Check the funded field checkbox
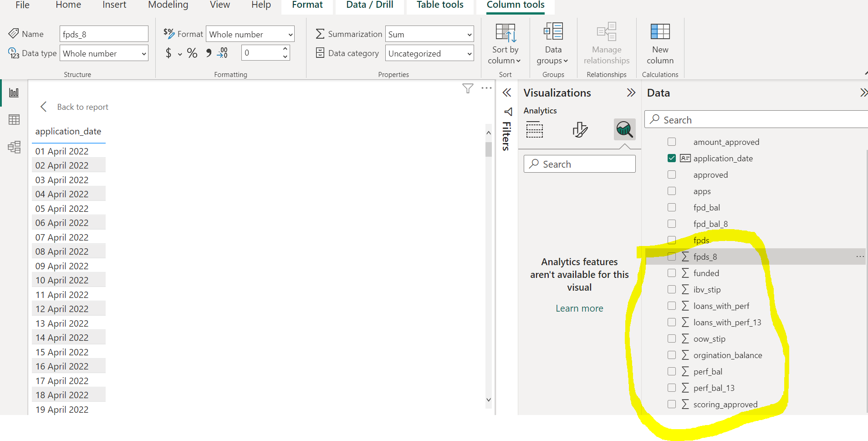 pos(672,273)
